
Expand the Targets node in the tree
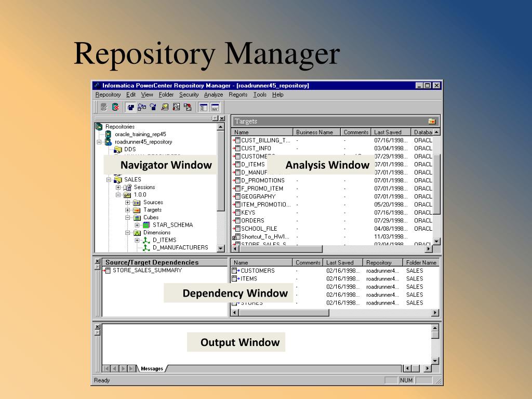[128, 210]
